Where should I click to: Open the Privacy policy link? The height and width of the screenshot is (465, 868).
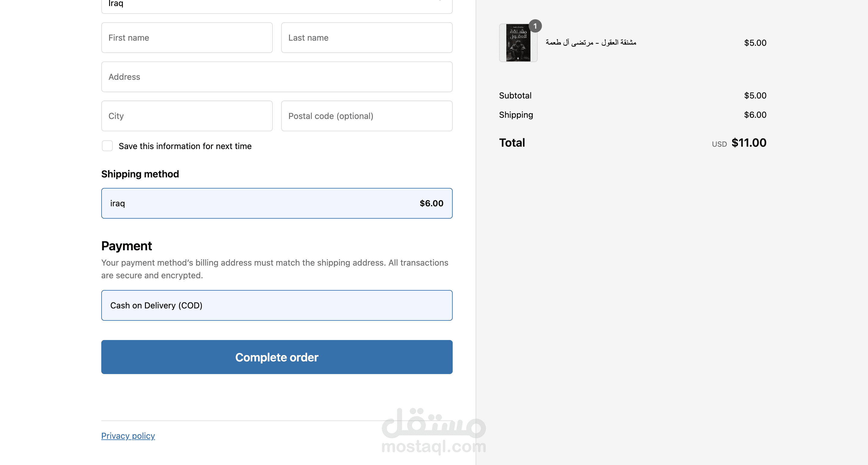128,436
